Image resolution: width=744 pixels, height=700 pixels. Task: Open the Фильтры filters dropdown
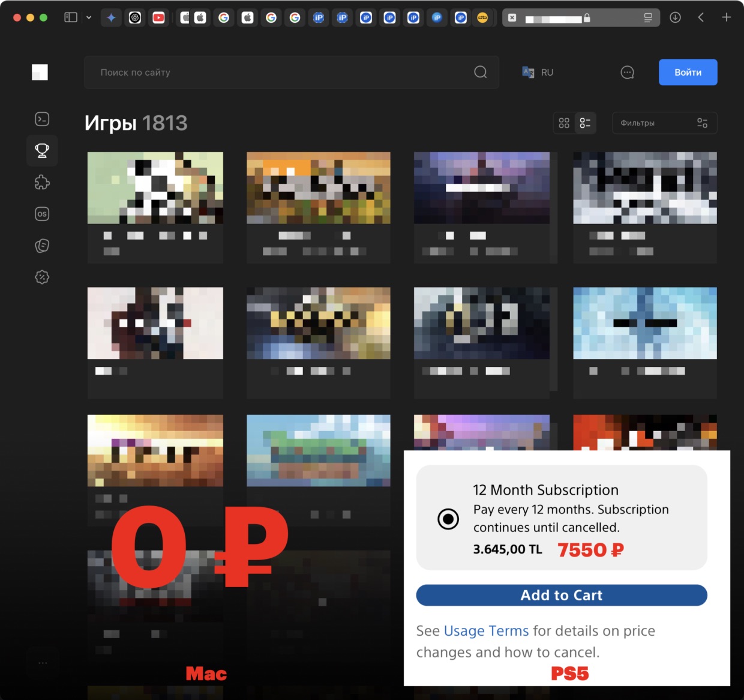pos(664,123)
